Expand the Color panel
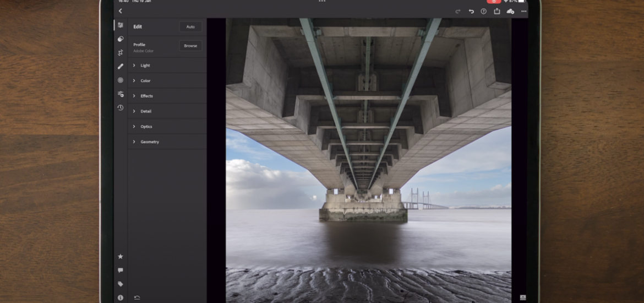 (x=167, y=80)
